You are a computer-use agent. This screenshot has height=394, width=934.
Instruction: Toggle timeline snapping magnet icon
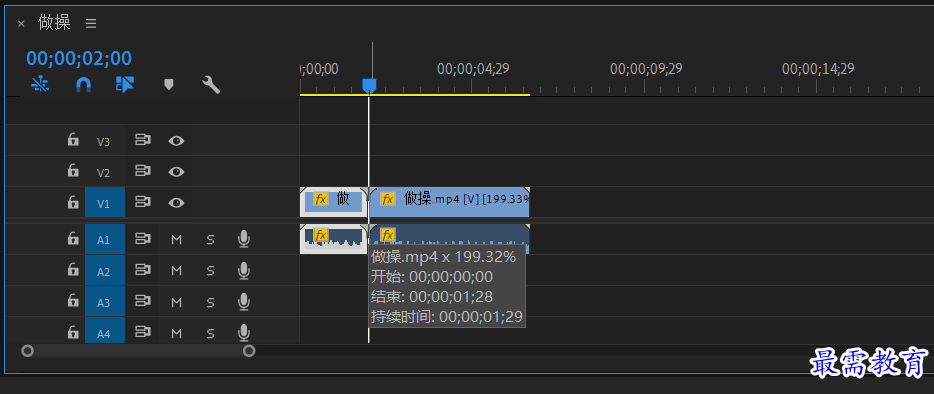(x=83, y=85)
